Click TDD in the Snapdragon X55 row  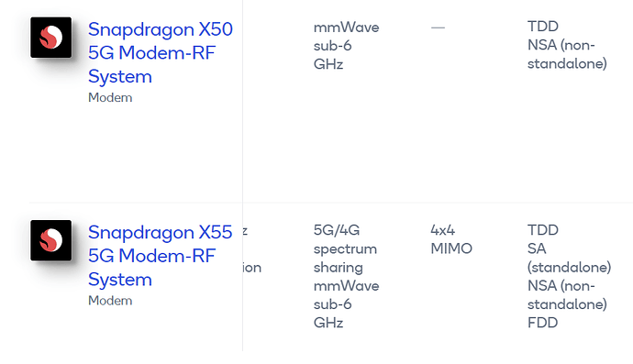(x=543, y=230)
